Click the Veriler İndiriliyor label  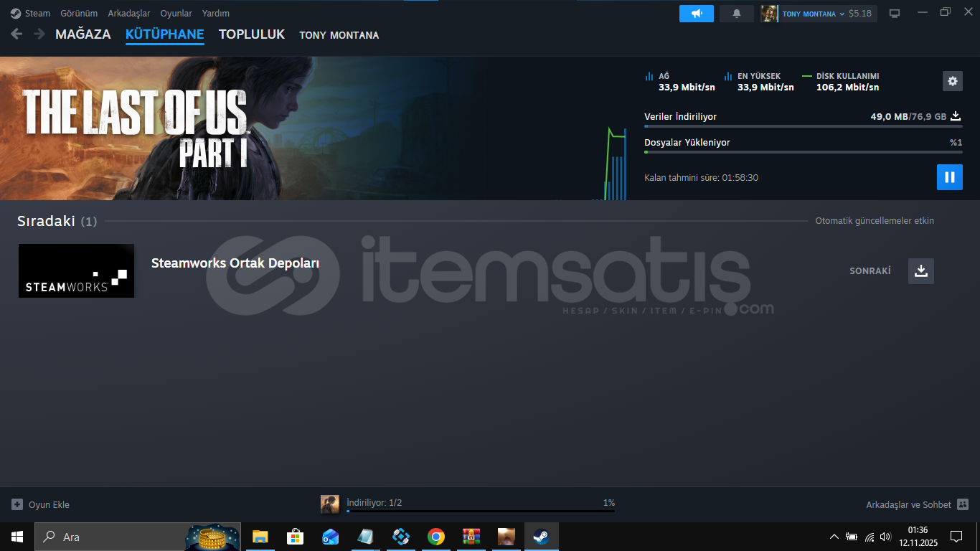[680, 117]
